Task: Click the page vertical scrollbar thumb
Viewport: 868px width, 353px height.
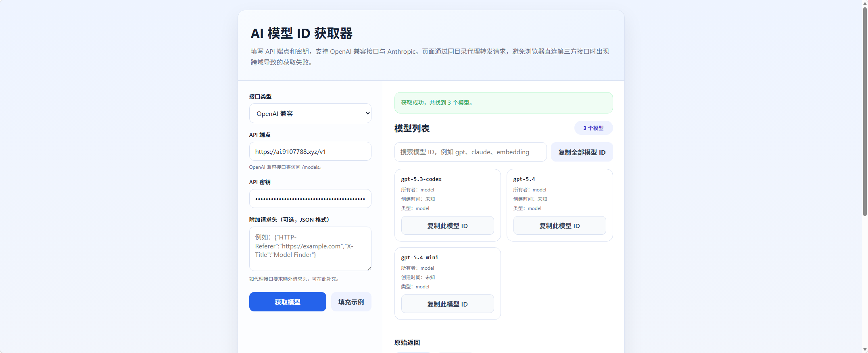Action: tap(865, 111)
